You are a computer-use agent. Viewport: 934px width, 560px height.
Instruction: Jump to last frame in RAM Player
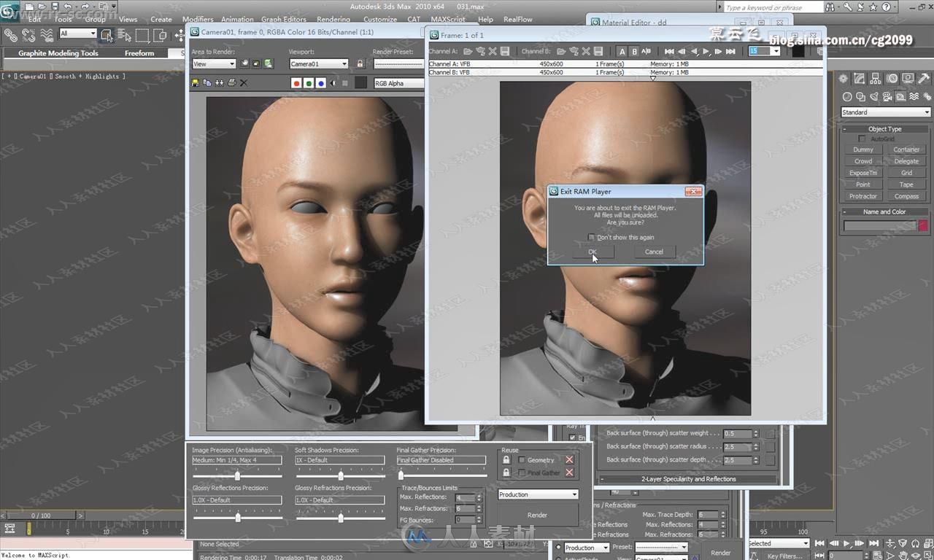pyautogui.click(x=730, y=51)
